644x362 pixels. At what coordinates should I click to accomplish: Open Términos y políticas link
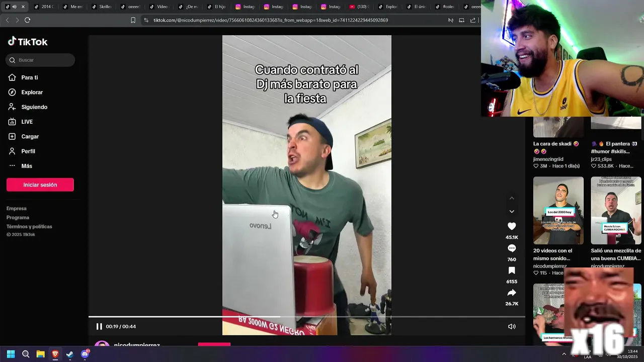29,226
